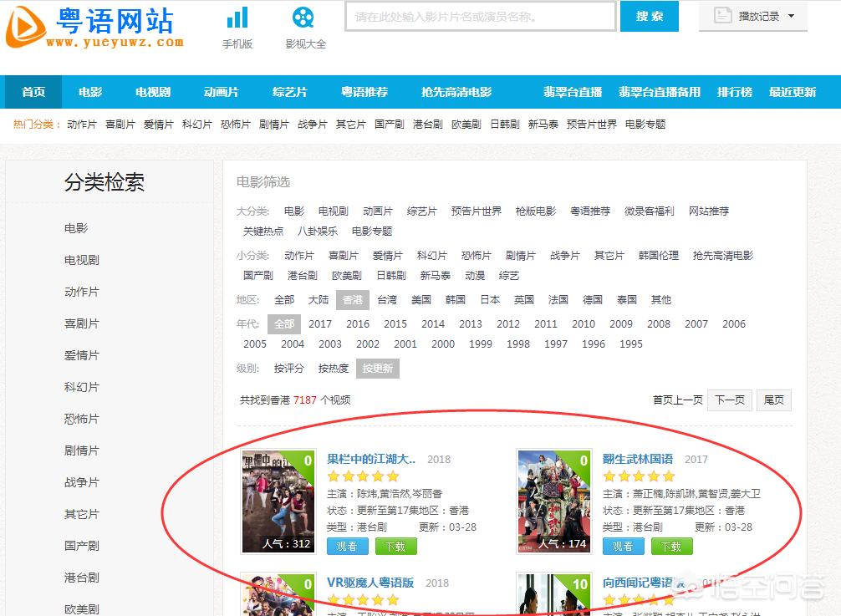Viewport: 841px width, 616px height.
Task: Open 电影 in the blue navigation bar
Action: coord(90,92)
